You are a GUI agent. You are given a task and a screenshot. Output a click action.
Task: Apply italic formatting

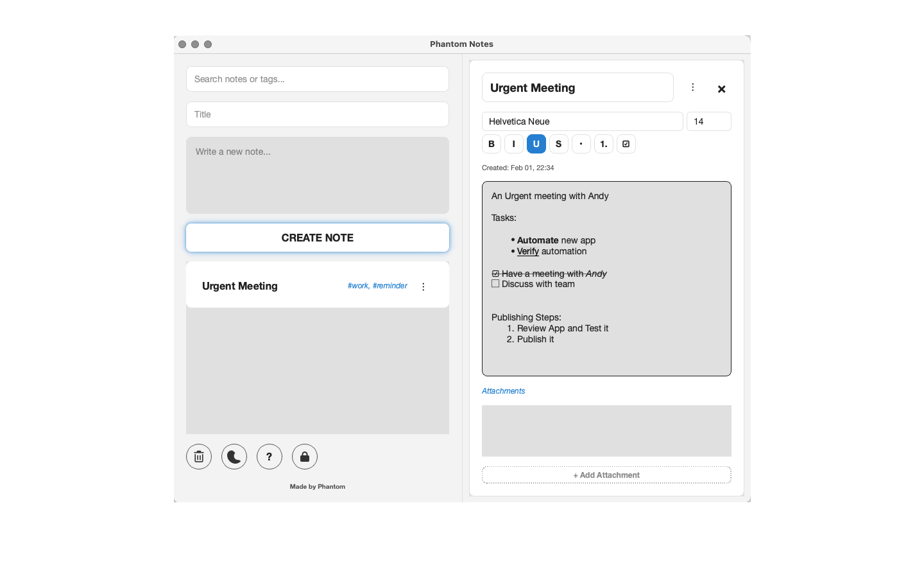[513, 143]
